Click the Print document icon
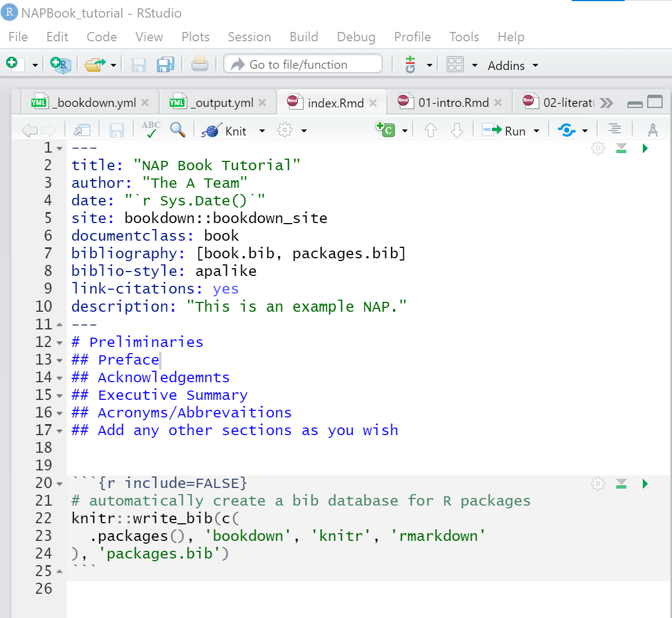 (x=199, y=65)
